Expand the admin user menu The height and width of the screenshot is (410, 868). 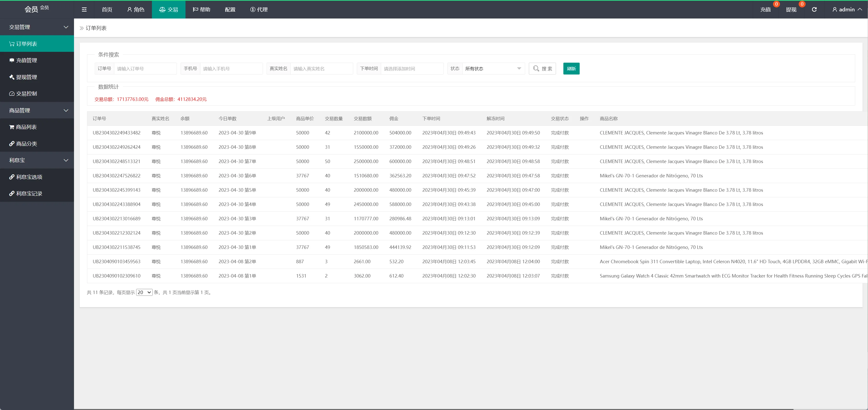click(847, 9)
